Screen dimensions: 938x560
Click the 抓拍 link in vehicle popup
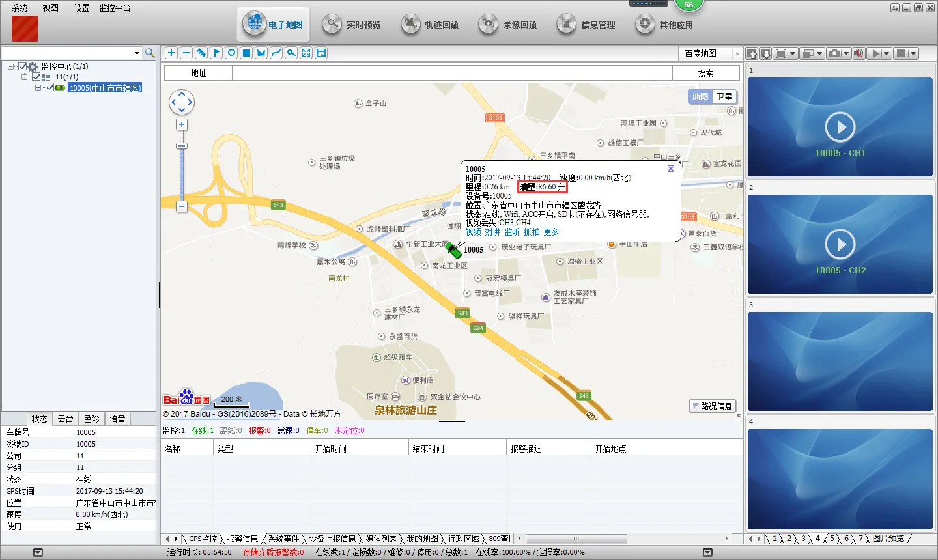pos(532,232)
